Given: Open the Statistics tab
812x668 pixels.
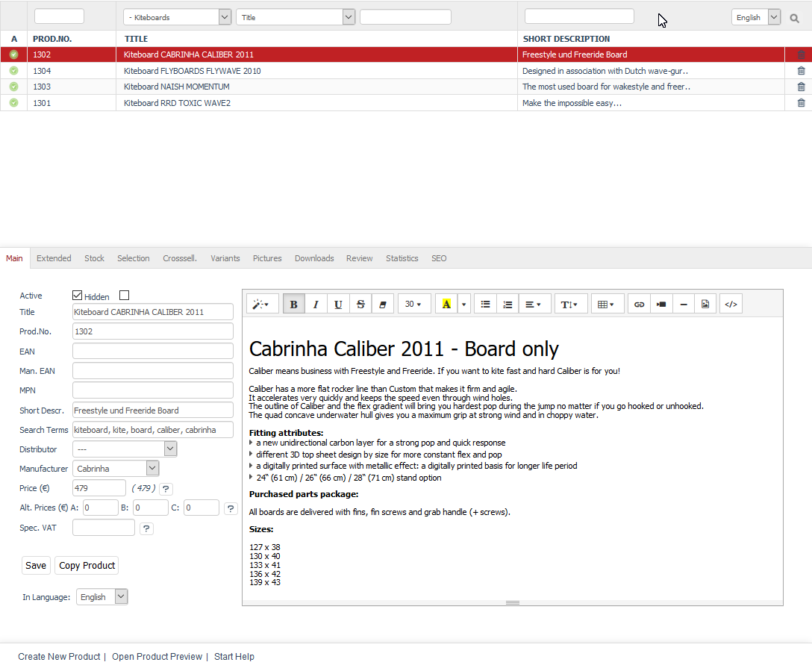Looking at the screenshot, I should (x=402, y=258).
